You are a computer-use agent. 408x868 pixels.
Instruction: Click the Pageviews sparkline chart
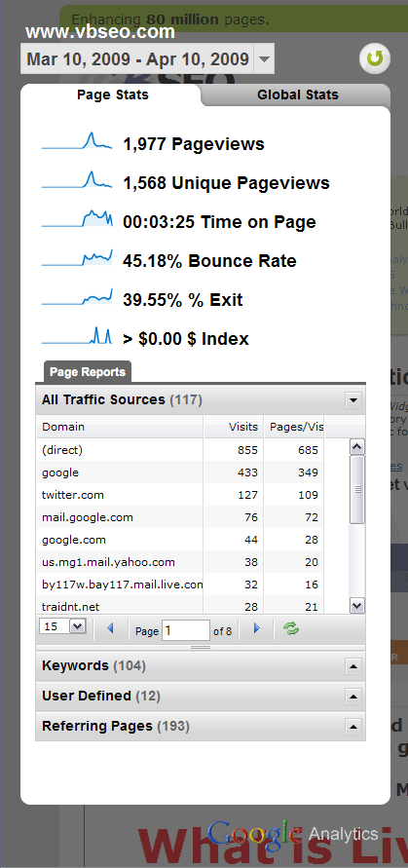tap(77, 141)
